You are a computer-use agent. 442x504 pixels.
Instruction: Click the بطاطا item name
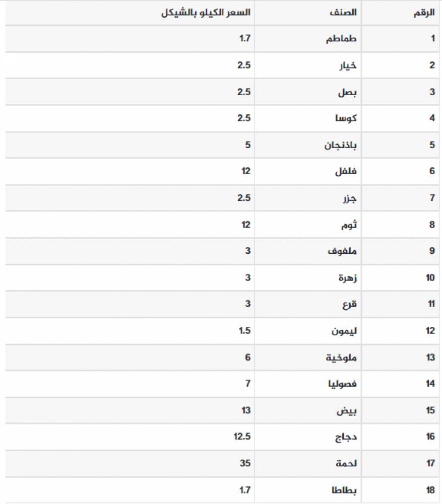coord(343,489)
